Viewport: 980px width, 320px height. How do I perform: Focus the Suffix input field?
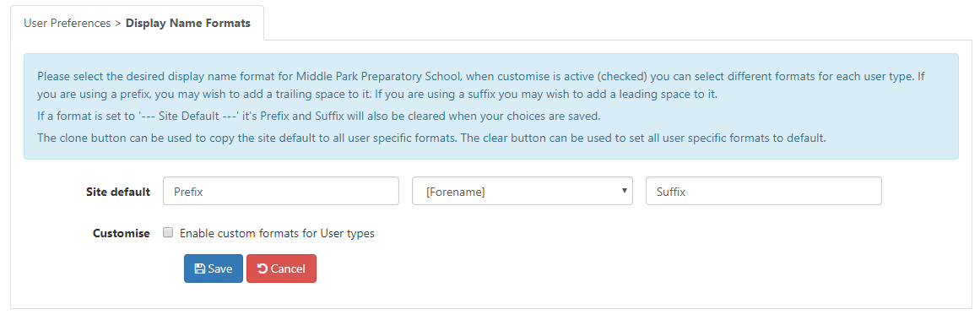point(763,191)
